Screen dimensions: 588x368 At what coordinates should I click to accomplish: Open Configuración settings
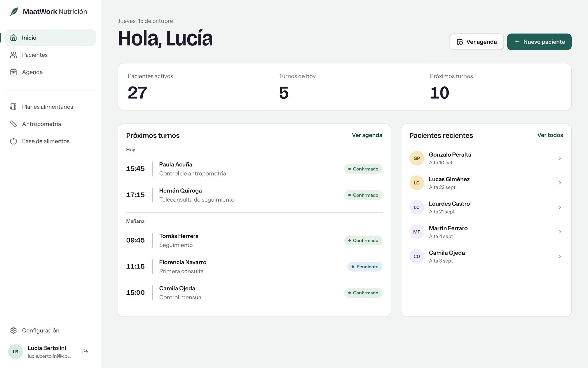(50, 330)
